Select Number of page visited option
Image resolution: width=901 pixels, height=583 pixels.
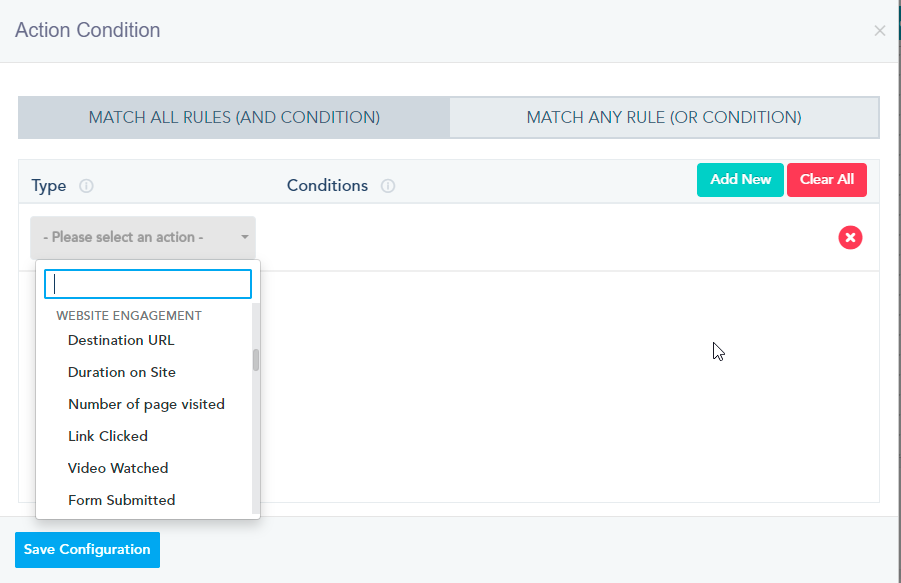point(144,404)
